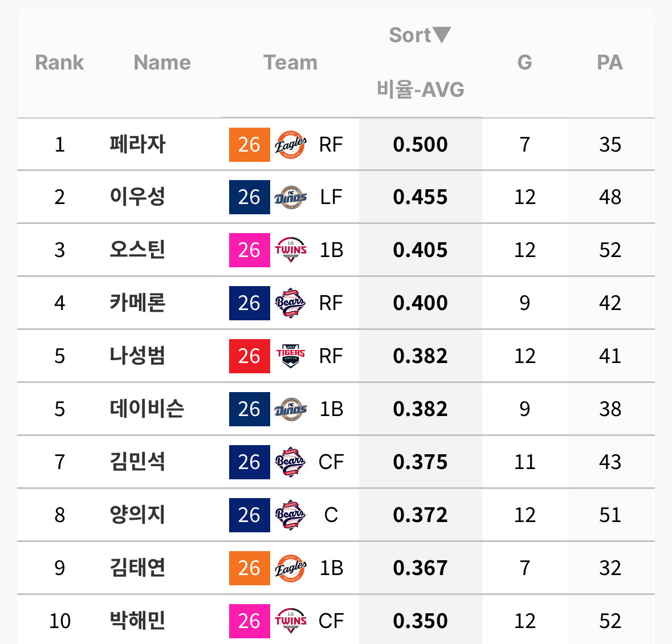Click the Name column header
Image resolution: width=672 pixels, height=644 pixels.
tap(162, 63)
